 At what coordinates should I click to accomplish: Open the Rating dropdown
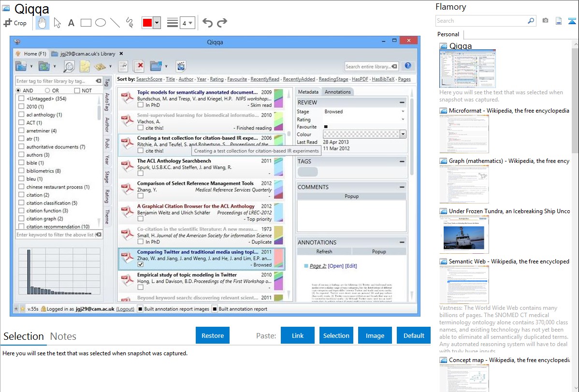403,119
